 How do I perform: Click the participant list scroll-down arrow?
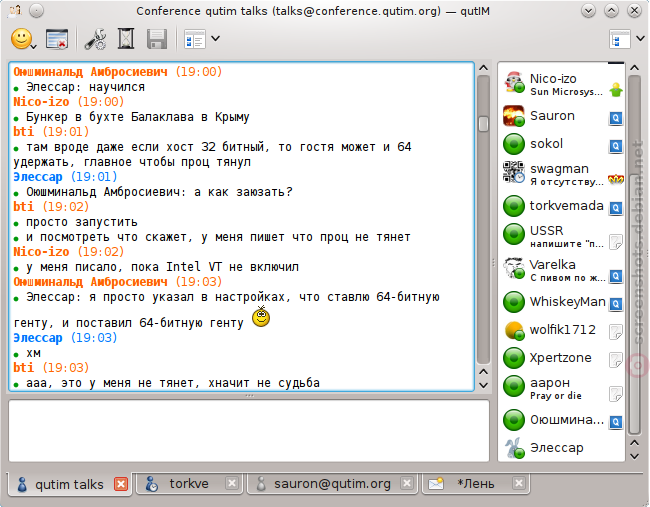[634, 456]
